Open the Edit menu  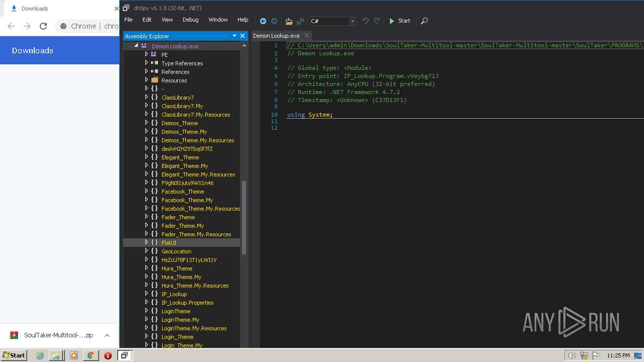147,20
